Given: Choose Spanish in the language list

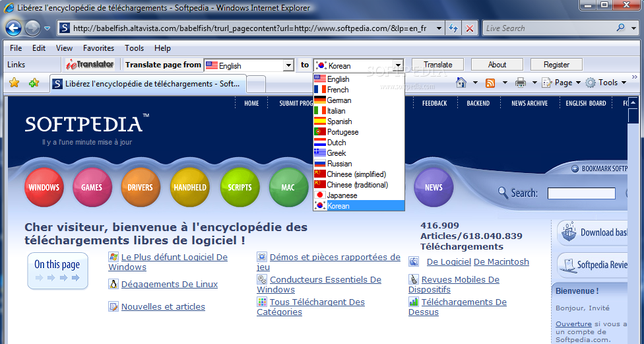Looking at the screenshot, I should 358,121.
